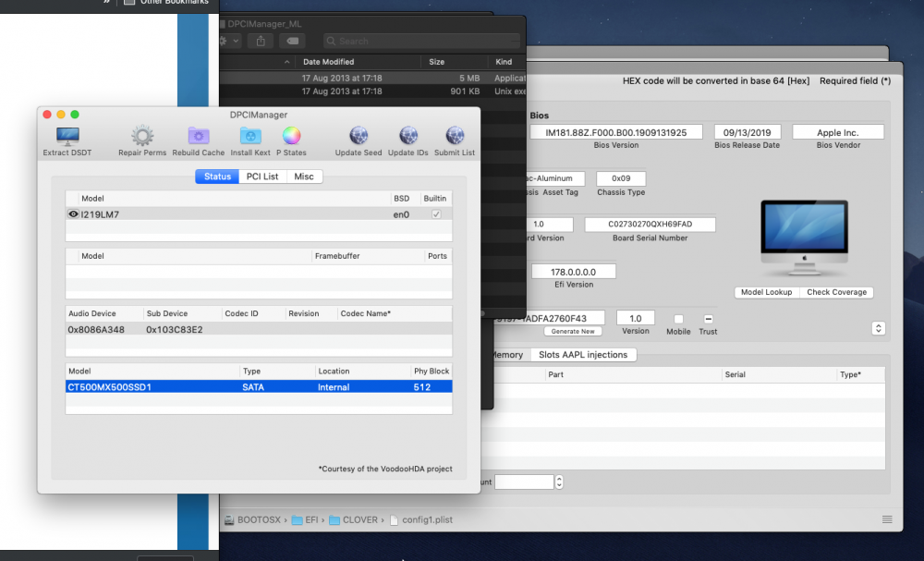The image size is (924, 561).
Task: Click the count input field
Action: [x=524, y=482]
